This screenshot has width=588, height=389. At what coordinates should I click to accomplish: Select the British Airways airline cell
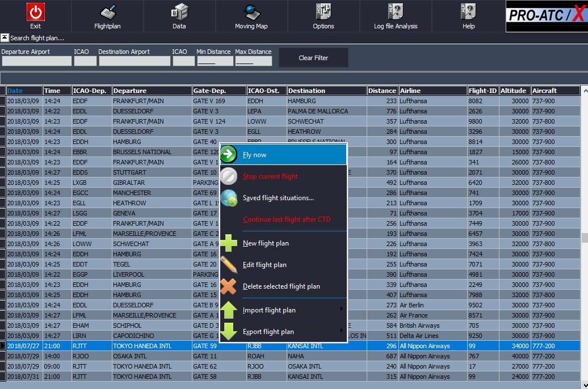(x=432, y=325)
